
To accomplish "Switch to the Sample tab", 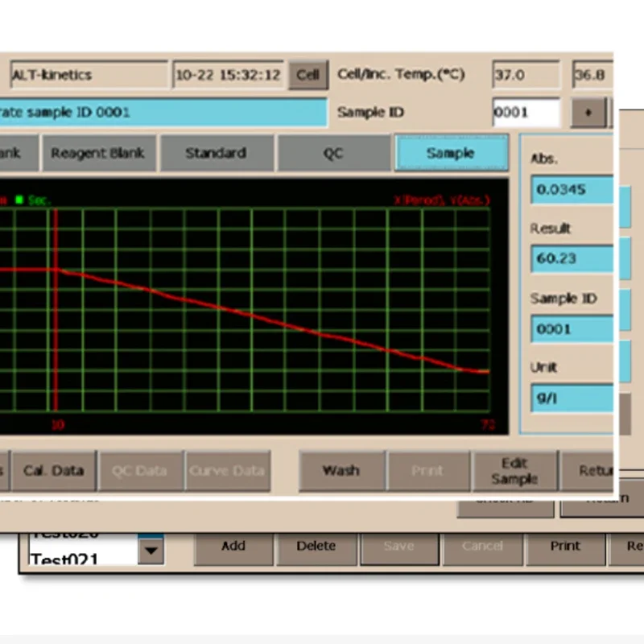I will pyautogui.click(x=451, y=153).
